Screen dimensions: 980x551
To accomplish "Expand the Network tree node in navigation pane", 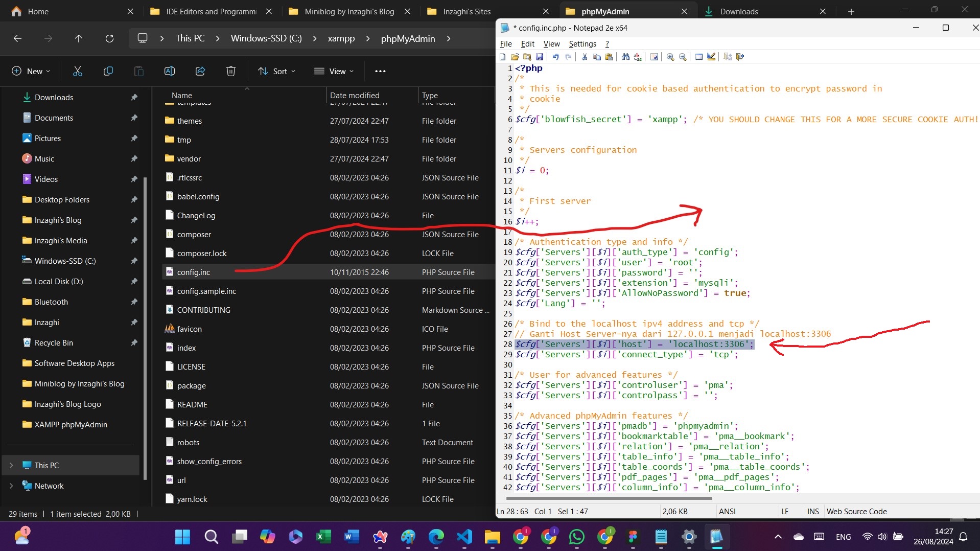I will (x=11, y=486).
